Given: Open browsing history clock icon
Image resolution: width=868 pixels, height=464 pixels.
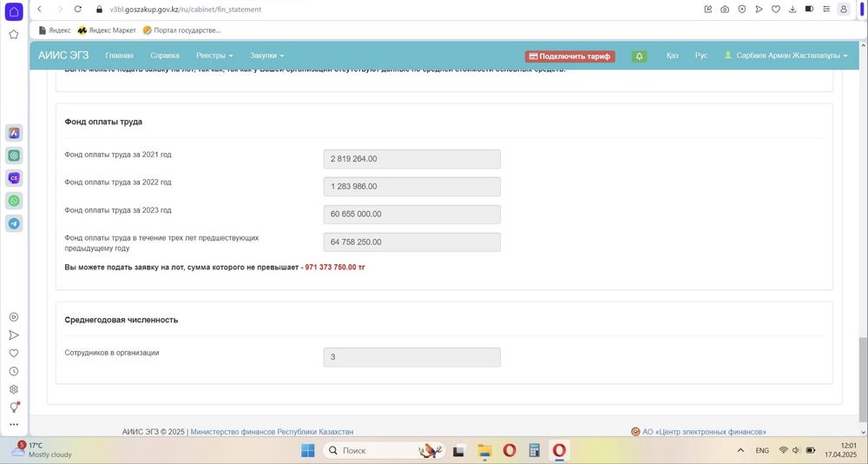Looking at the screenshot, I should (14, 371).
